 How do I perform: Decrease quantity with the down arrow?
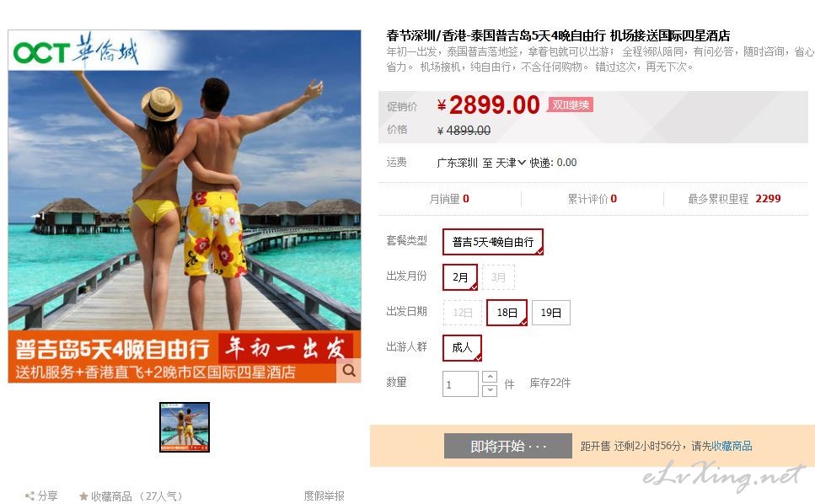[490, 391]
